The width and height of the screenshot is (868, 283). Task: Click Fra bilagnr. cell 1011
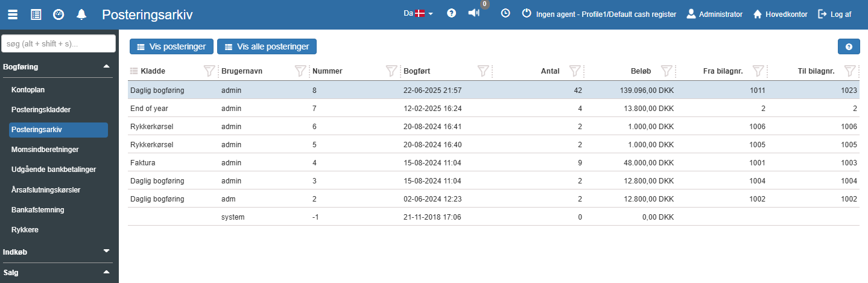point(758,90)
